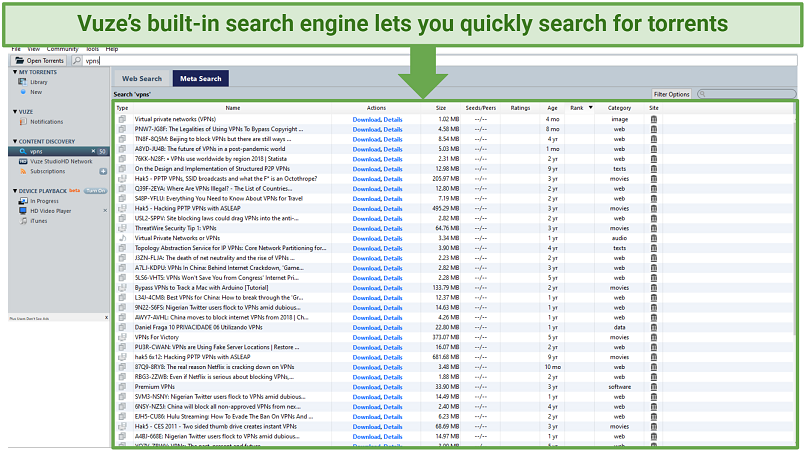Sort by Age column header
The width and height of the screenshot is (806, 451).
point(553,108)
